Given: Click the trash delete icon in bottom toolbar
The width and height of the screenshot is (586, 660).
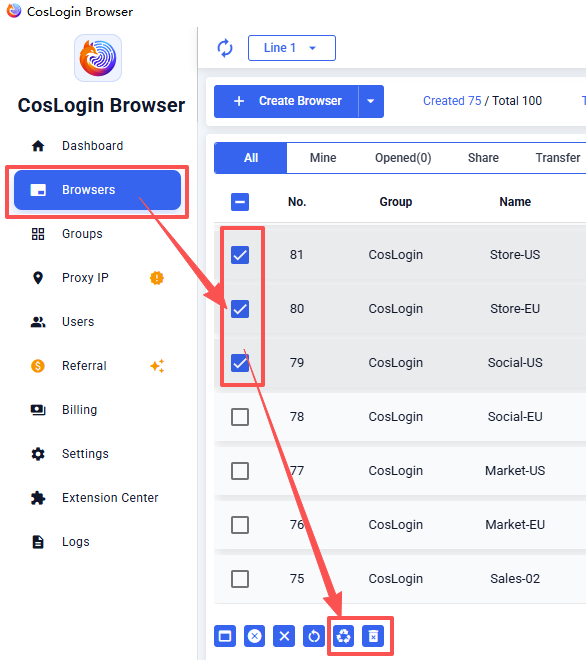Looking at the screenshot, I should point(373,636).
